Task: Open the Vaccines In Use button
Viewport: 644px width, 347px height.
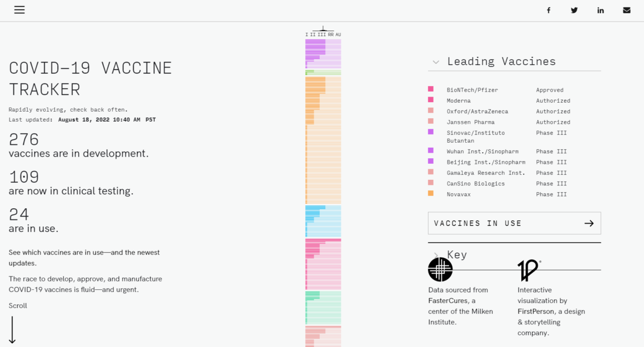Action: [514, 223]
